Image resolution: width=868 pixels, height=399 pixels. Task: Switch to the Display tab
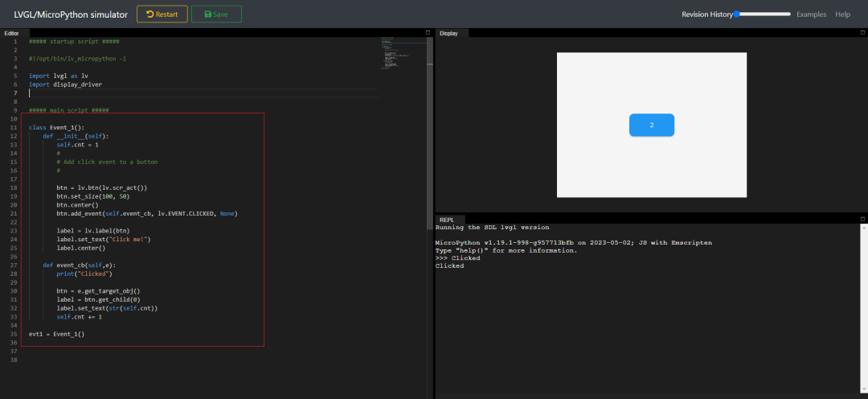click(x=448, y=33)
